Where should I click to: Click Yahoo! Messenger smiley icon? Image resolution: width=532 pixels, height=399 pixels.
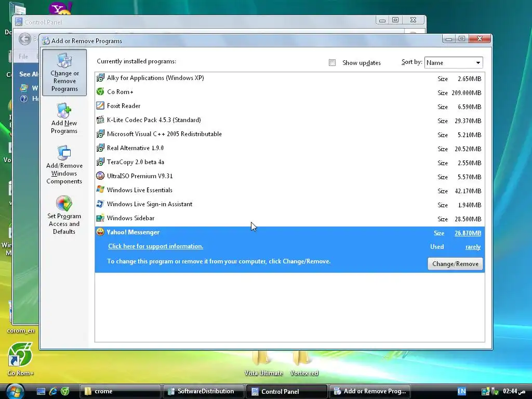pos(100,232)
